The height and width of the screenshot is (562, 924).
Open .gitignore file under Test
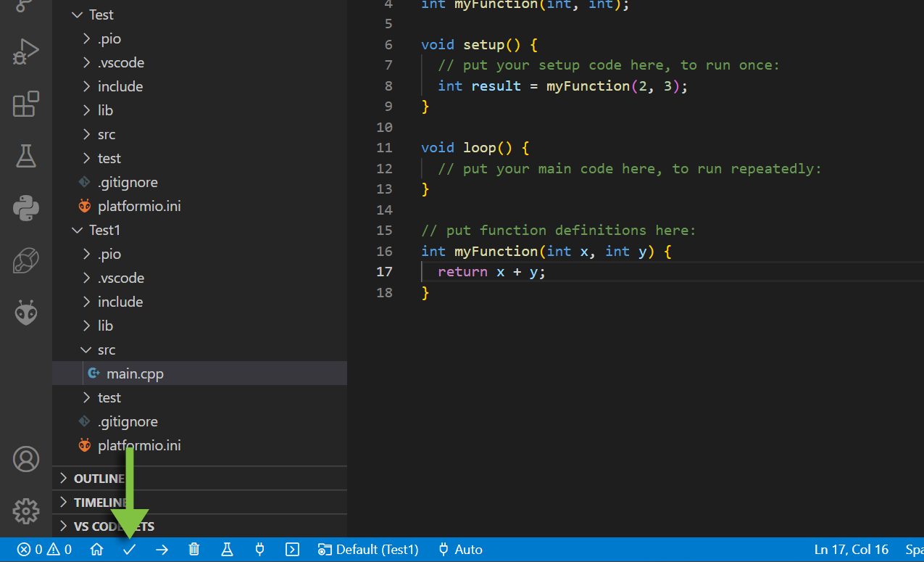(x=199, y=182)
